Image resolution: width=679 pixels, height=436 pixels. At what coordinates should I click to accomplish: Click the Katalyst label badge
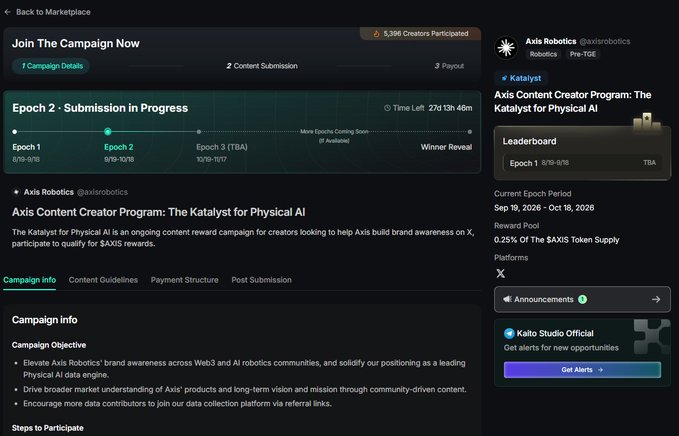pos(521,78)
